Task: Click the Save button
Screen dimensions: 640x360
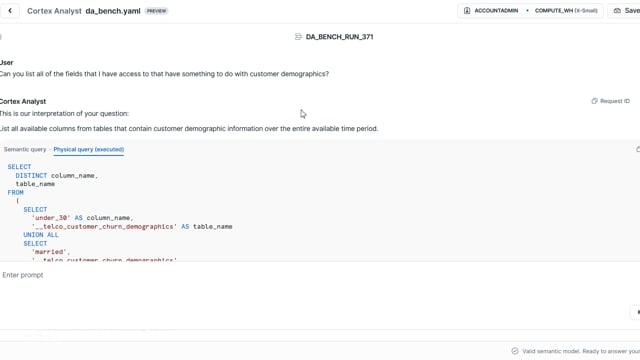Action: pyautogui.click(x=626, y=11)
